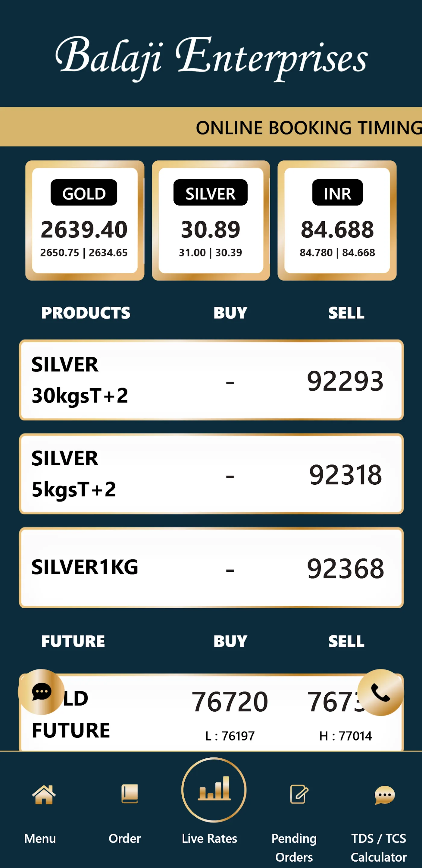Tap Gold Future buy price 76720
422x868 pixels.
(230, 702)
